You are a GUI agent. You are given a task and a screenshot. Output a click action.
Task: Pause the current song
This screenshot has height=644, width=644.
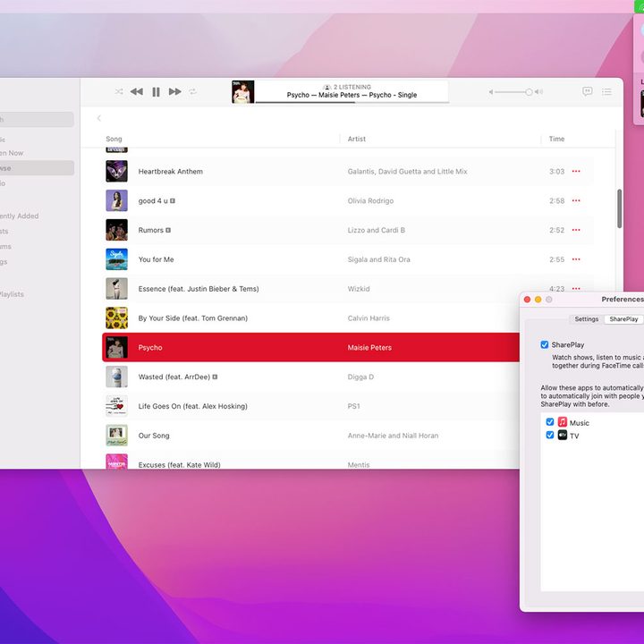click(x=156, y=91)
